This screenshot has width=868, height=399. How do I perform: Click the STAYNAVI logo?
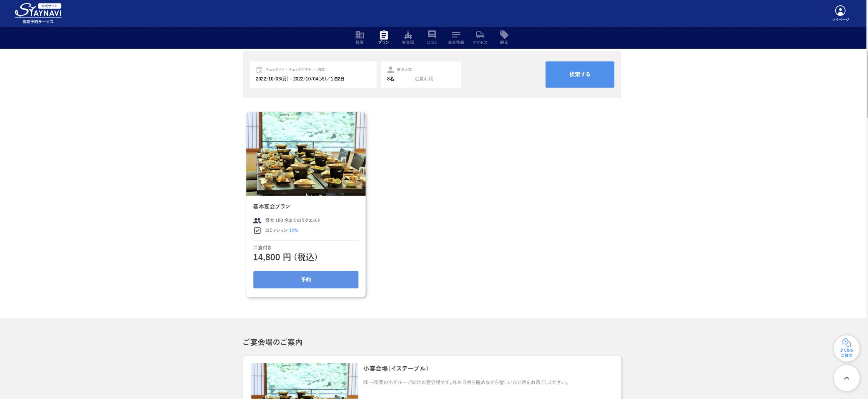click(x=38, y=13)
